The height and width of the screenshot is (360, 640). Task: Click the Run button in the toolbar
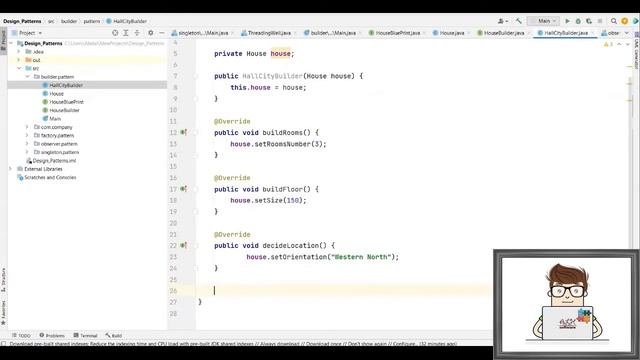567,21
